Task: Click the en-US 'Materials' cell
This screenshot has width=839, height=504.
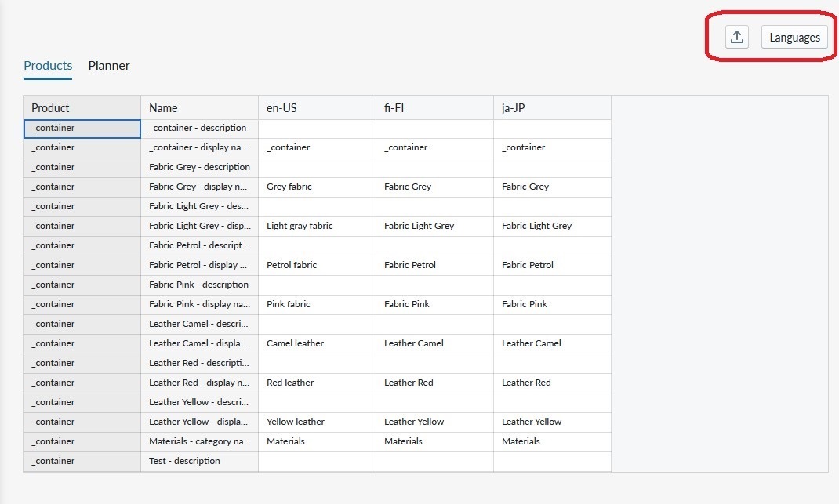Action: tap(318, 442)
